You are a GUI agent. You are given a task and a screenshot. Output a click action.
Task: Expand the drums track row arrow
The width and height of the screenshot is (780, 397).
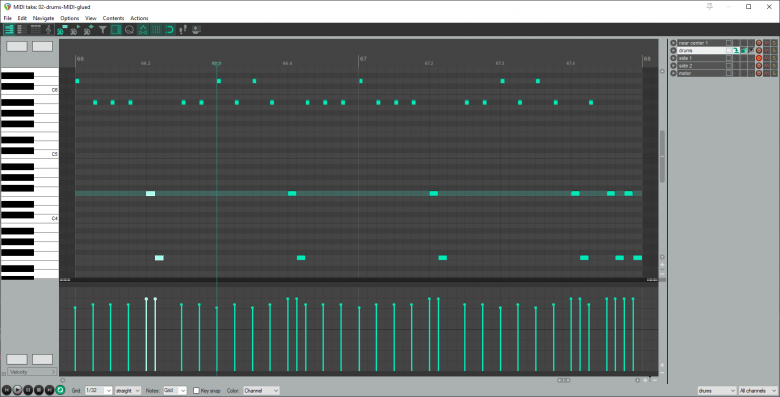coord(674,51)
